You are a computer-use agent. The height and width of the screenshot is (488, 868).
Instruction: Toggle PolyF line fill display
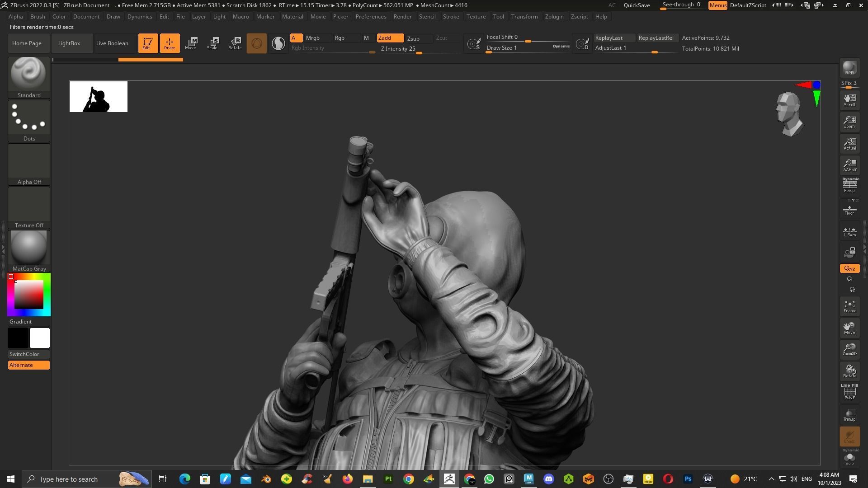coord(849,392)
